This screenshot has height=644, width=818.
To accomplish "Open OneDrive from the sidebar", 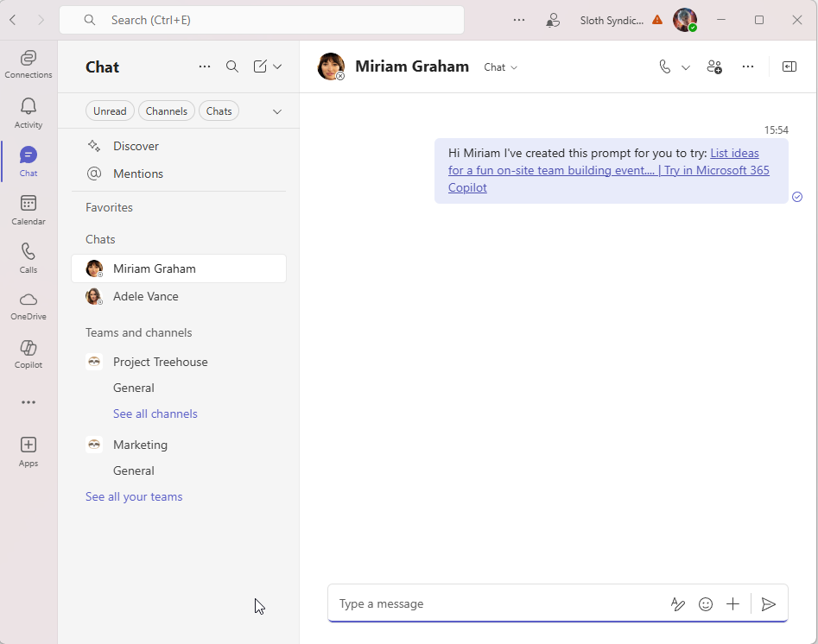I will (x=28, y=304).
